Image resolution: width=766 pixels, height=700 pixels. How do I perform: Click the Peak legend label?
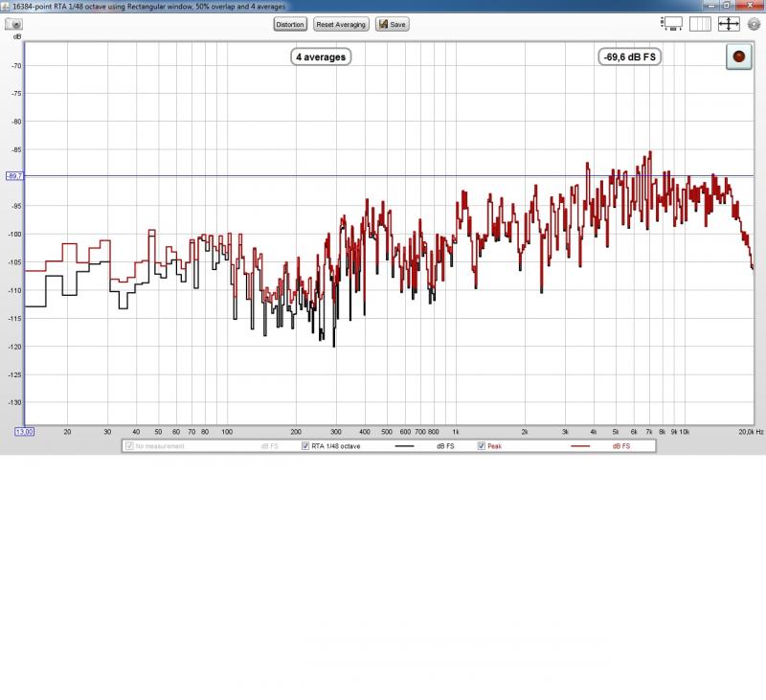pyautogui.click(x=494, y=446)
